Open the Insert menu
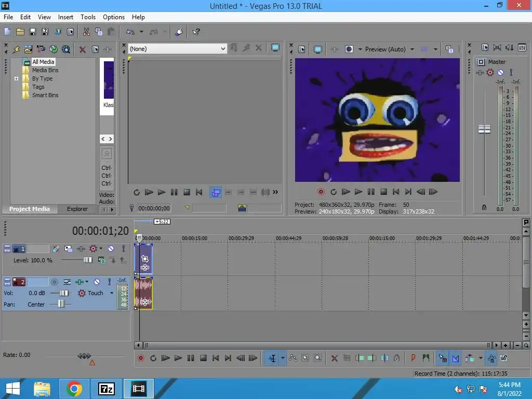 [x=65, y=17]
